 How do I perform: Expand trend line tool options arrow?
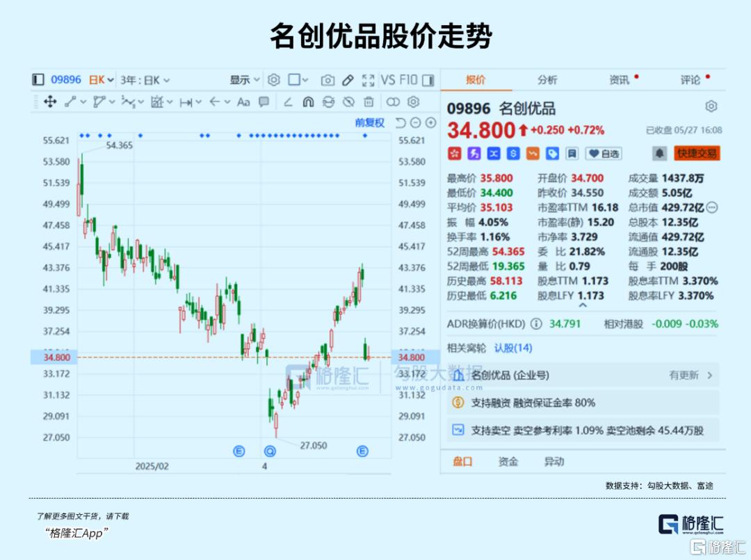coord(83,102)
